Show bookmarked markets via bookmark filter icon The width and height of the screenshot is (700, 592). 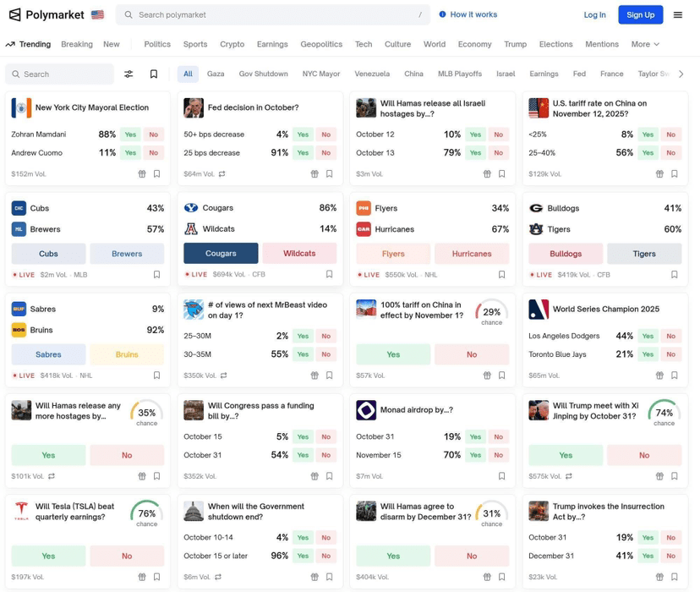(154, 74)
